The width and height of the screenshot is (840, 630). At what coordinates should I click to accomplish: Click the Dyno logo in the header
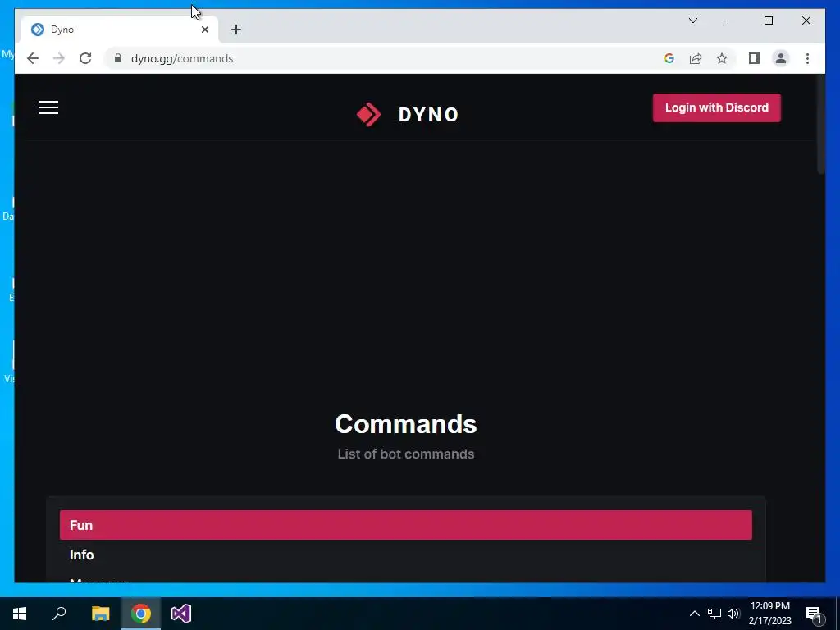click(407, 114)
